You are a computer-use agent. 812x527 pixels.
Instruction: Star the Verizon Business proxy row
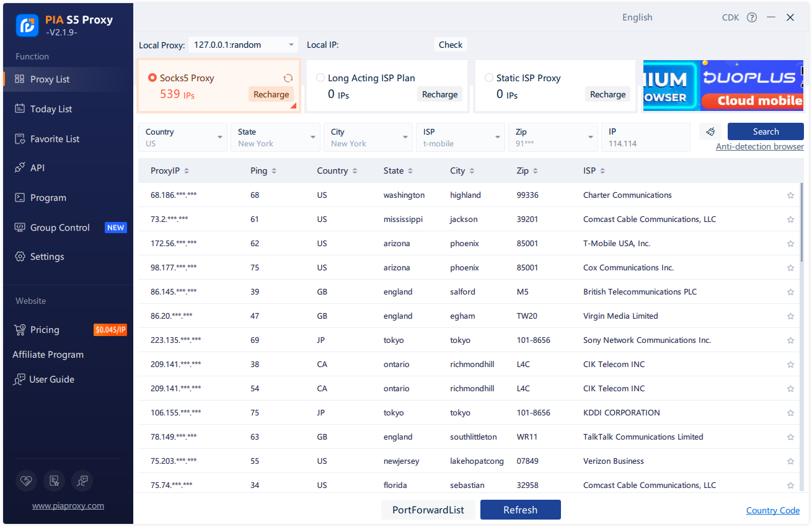[x=790, y=461]
